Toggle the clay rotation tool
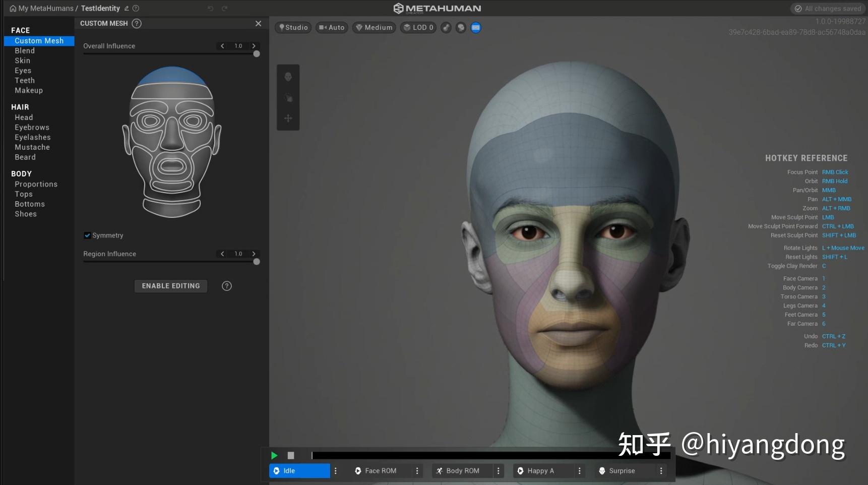This screenshot has width=868, height=485. tap(288, 98)
